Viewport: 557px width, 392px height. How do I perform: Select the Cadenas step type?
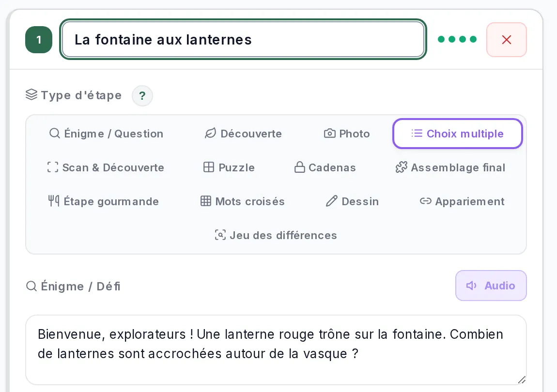tap(325, 167)
